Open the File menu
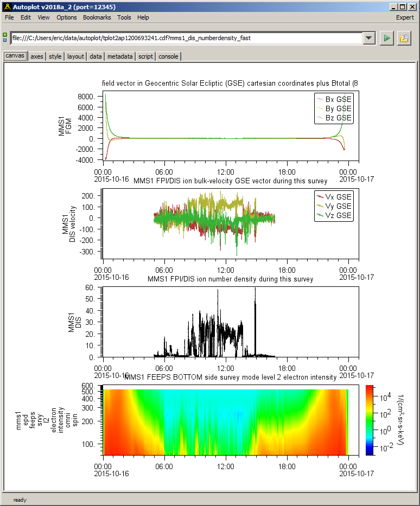The image size is (420, 506). 9,17
